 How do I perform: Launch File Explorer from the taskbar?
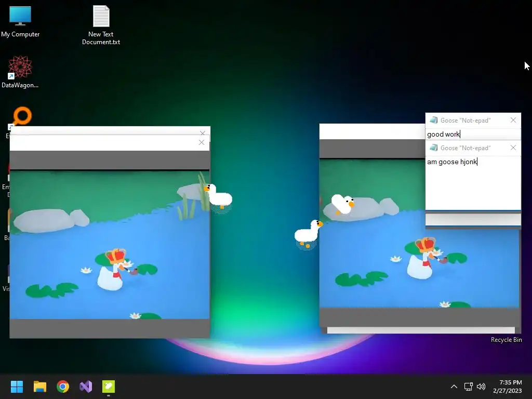pos(39,387)
